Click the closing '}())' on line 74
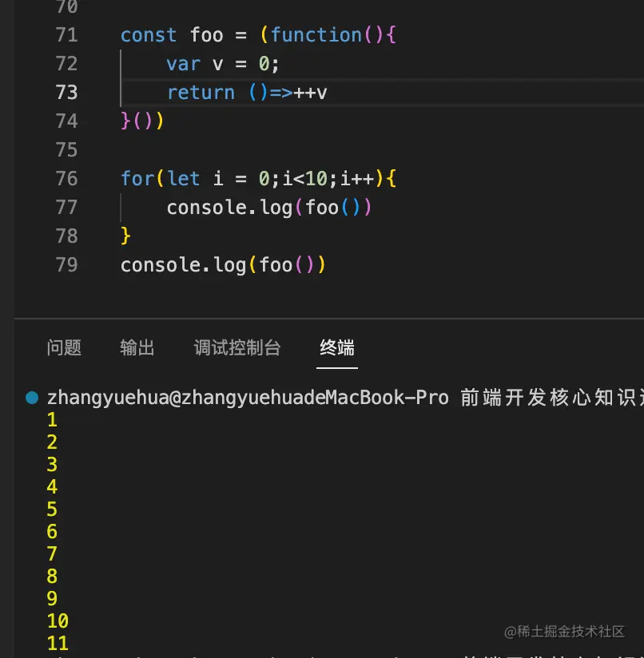The width and height of the screenshot is (644, 658). point(142,121)
